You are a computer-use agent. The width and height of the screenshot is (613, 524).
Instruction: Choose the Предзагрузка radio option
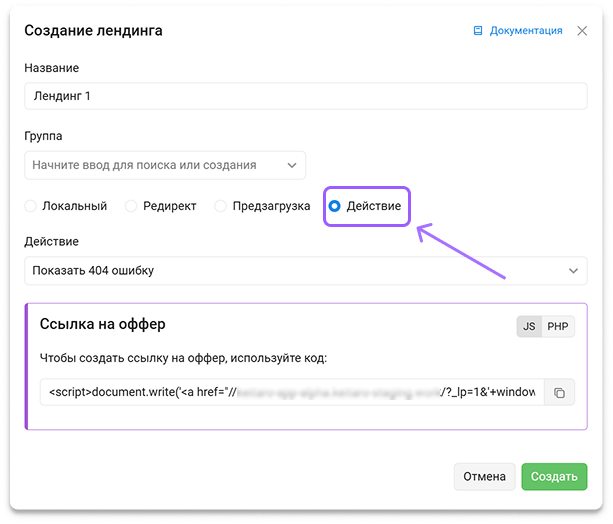click(221, 206)
